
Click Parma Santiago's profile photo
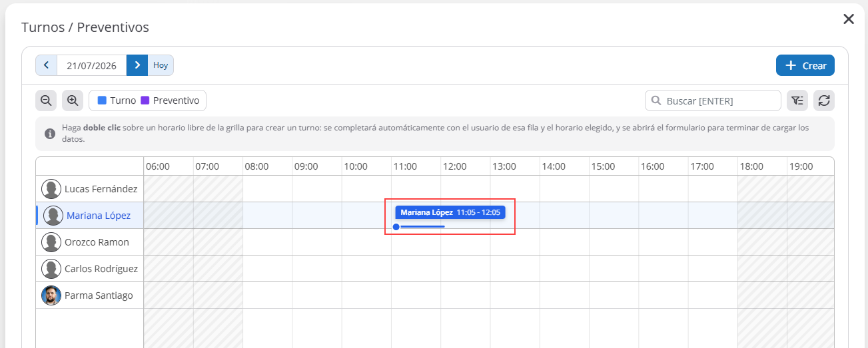click(x=51, y=295)
